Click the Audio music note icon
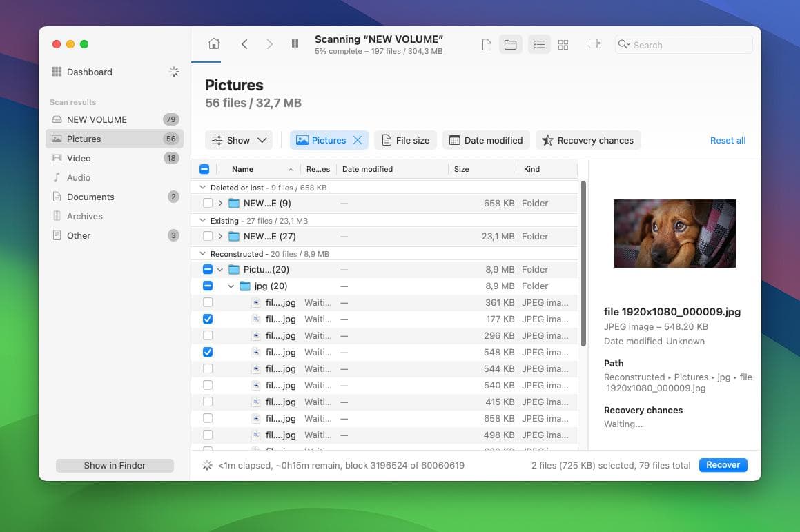This screenshot has height=532, width=800. coord(57,177)
